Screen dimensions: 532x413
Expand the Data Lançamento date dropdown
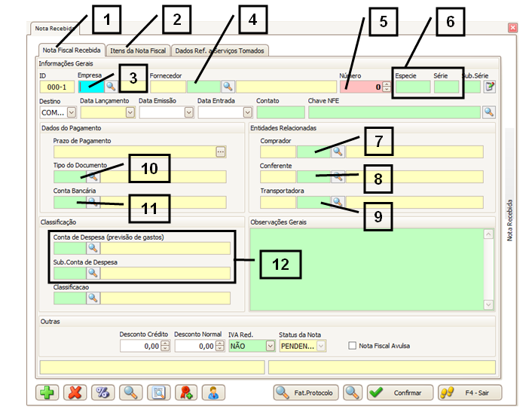pyautogui.click(x=130, y=112)
